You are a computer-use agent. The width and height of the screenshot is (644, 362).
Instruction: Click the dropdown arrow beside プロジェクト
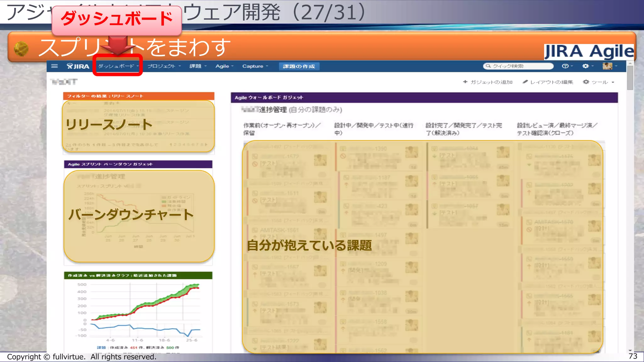tap(180, 66)
